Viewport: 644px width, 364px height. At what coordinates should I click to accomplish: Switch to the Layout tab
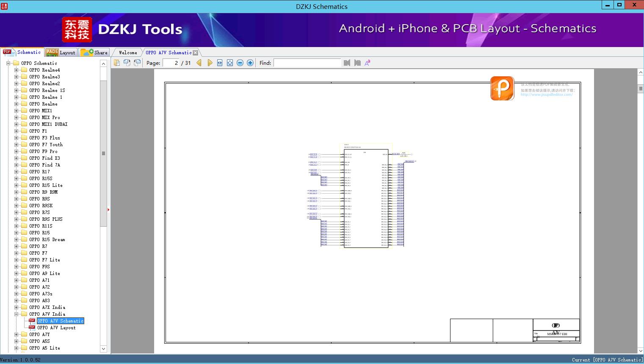61,53
